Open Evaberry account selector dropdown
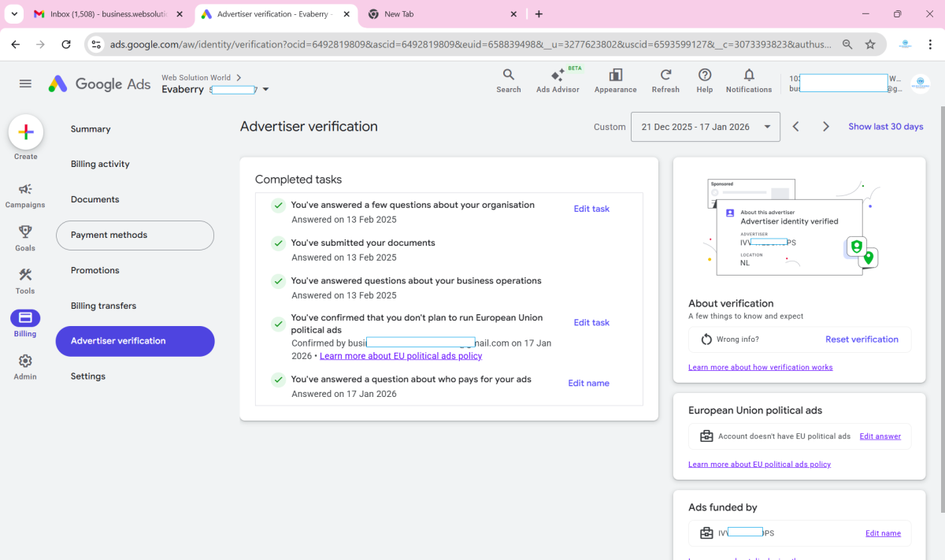Viewport: 945px width, 560px height. (x=265, y=90)
